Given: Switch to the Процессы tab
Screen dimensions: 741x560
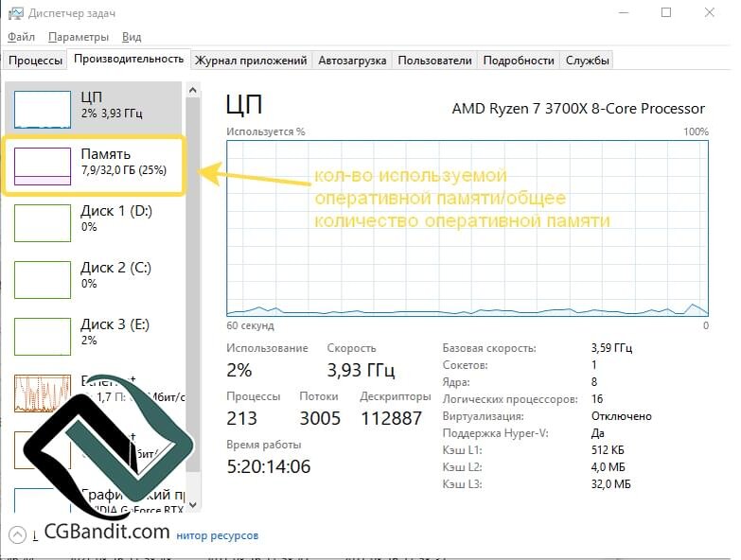Looking at the screenshot, I should point(35,61).
